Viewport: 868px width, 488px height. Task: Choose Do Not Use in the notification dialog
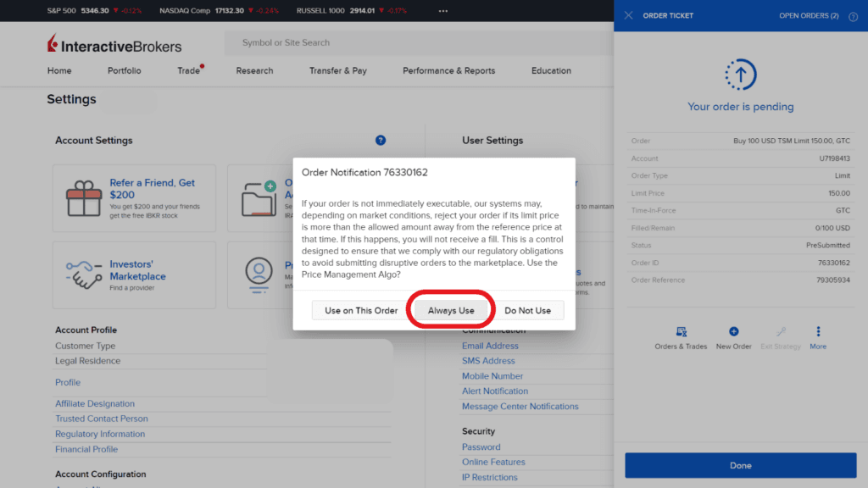tap(530, 310)
